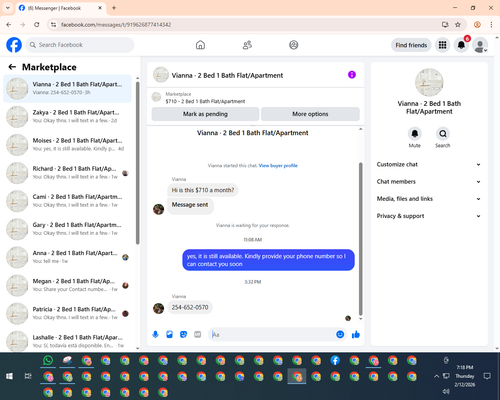Image resolution: width=500 pixels, height=400 pixels.
Task: Click the browser address bar URL
Action: [116, 25]
